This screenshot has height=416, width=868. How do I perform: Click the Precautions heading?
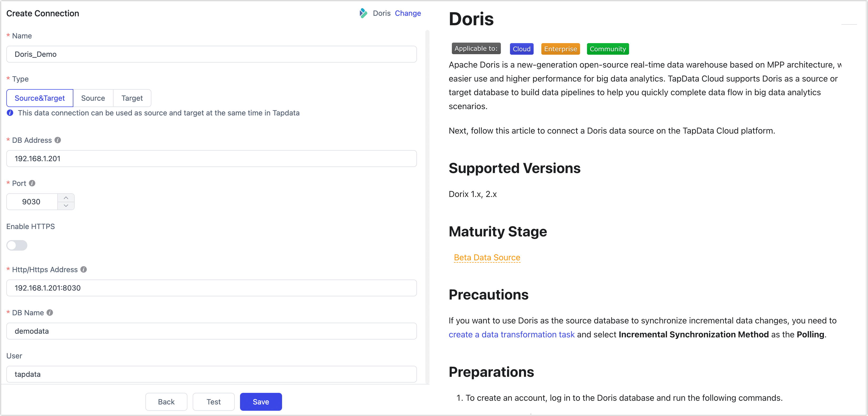point(488,295)
